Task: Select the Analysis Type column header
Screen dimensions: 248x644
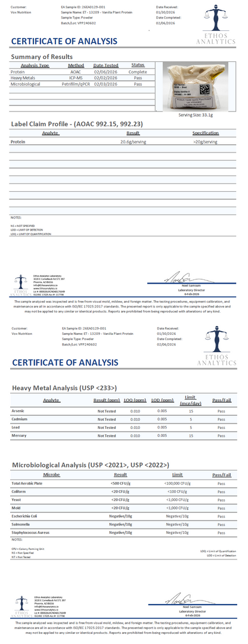Action: (35, 66)
